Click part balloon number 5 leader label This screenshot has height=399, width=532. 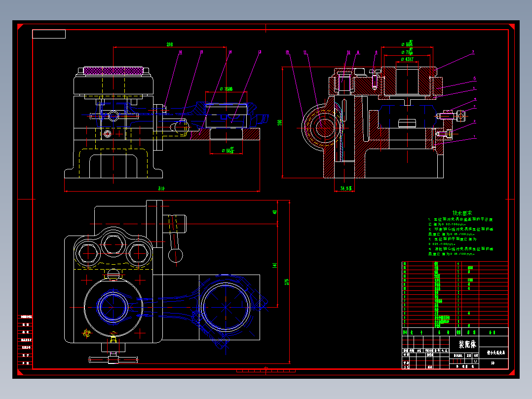click(x=475, y=88)
